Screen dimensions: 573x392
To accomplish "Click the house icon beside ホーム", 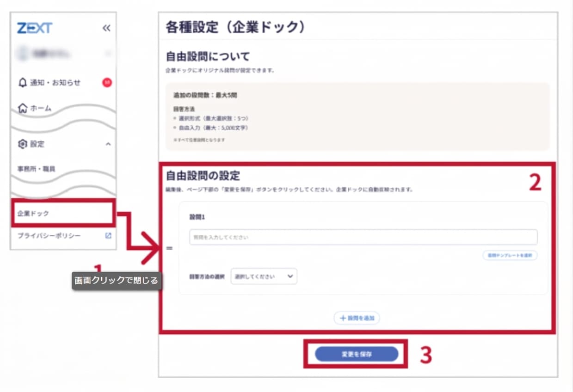I will pyautogui.click(x=22, y=108).
